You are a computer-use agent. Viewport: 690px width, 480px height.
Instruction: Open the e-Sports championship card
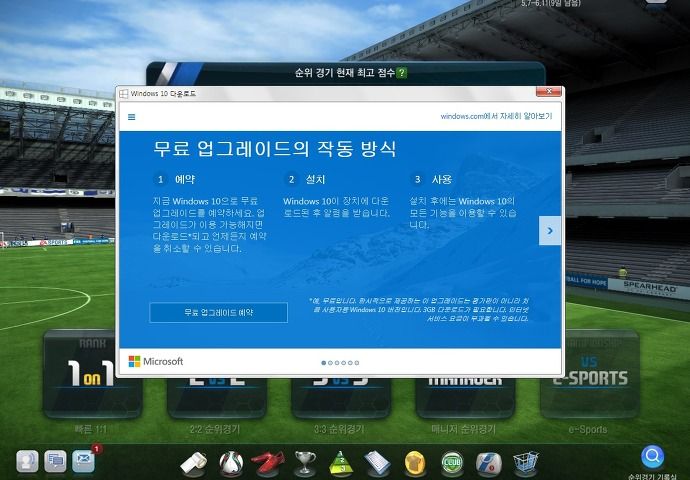tap(590, 374)
